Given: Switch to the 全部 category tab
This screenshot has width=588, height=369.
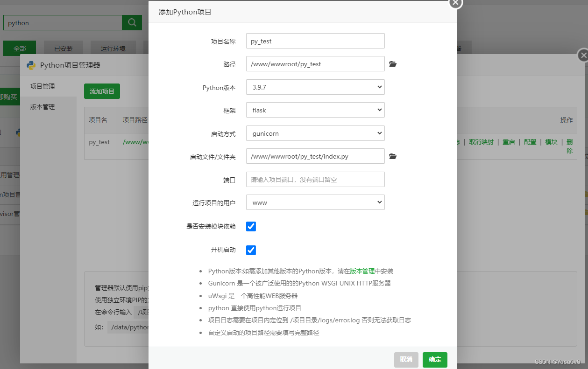Looking at the screenshot, I should tap(20, 48).
